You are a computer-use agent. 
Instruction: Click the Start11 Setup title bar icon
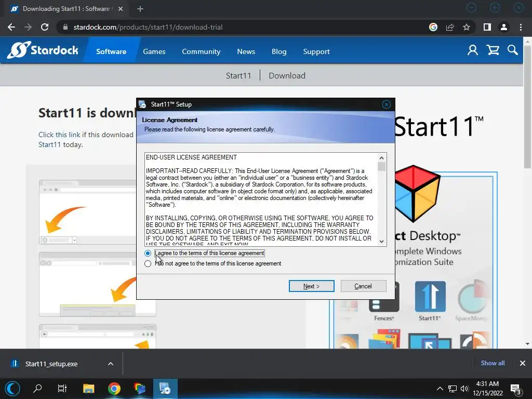tap(142, 104)
